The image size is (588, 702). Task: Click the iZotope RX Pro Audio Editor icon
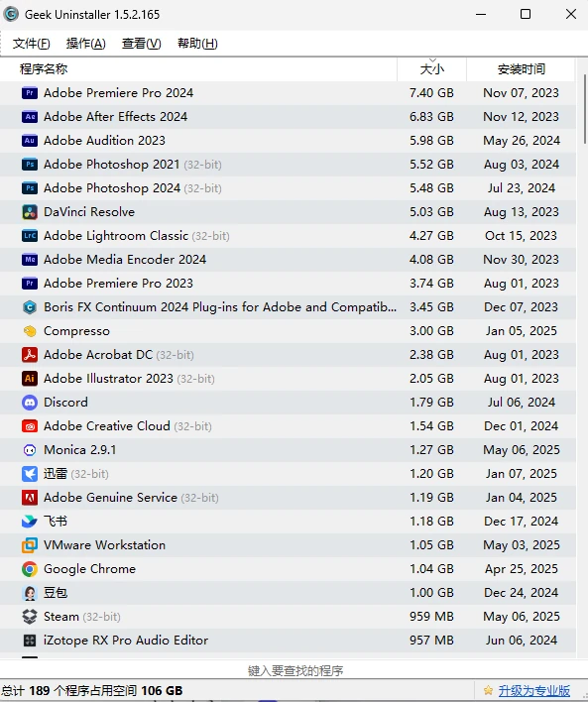pos(30,641)
